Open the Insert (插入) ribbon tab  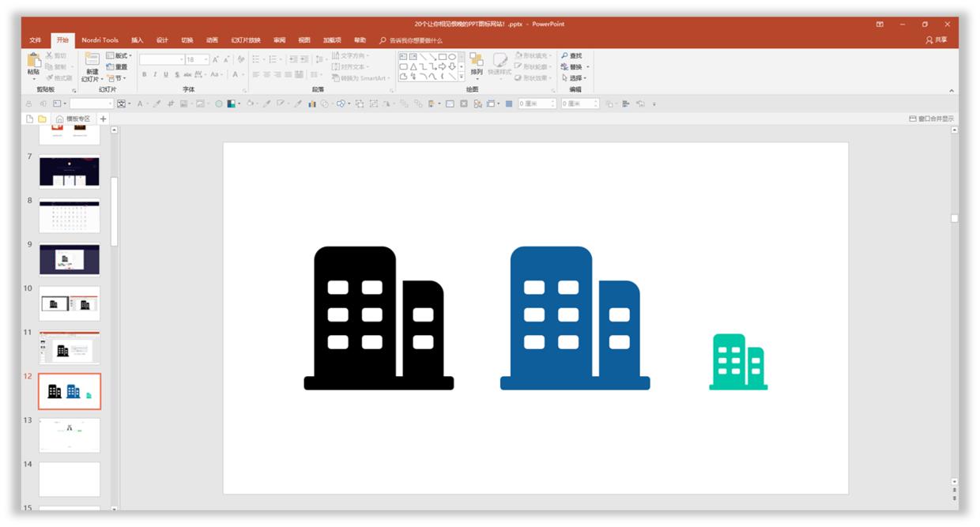[x=138, y=40]
